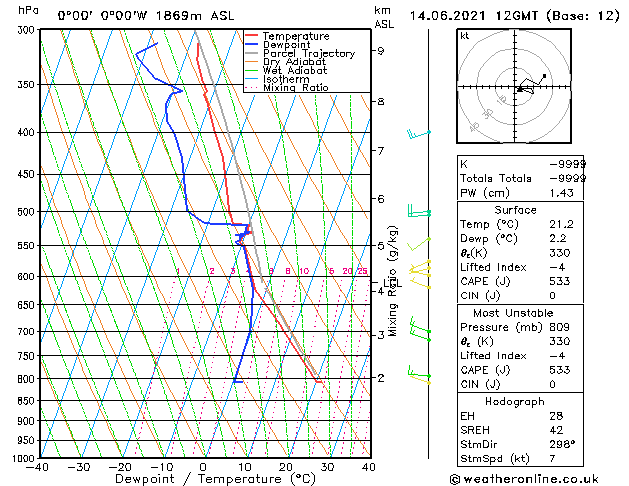Click the red Temperature legend line
The width and height of the screenshot is (629, 486).
(251, 36)
